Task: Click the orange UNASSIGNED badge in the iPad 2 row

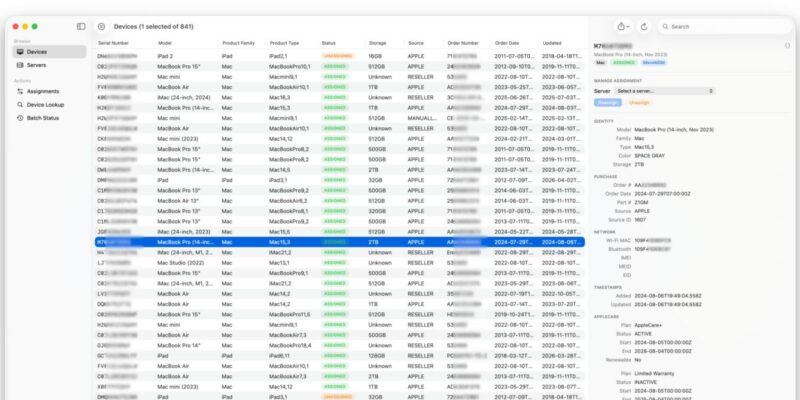Action: pos(338,56)
